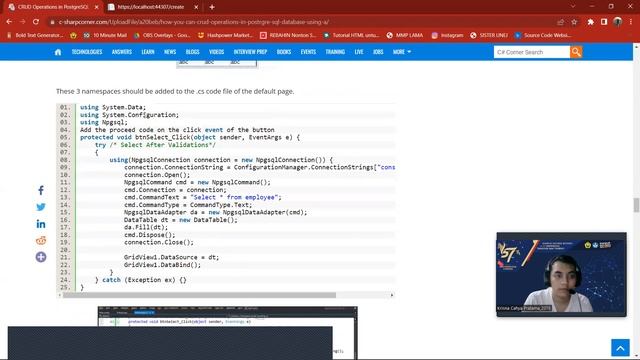This screenshot has height=360, width=640.
Task: Open 10 Minute Mail bookmark
Action: click(106, 36)
